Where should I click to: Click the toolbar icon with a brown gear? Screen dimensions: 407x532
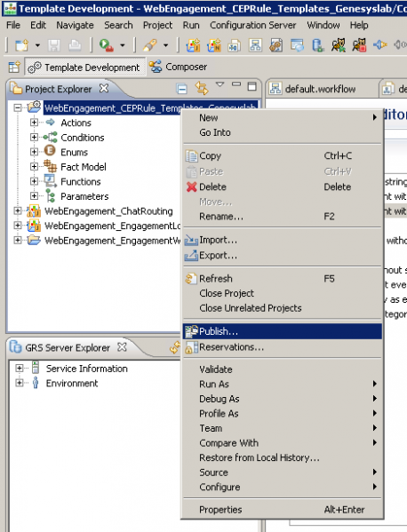[x=276, y=45]
